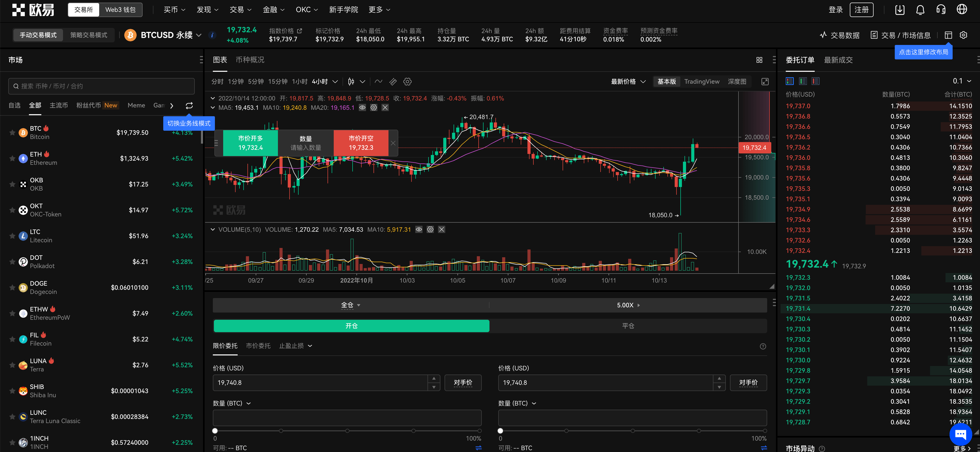The width and height of the screenshot is (980, 452).
Task: Open market movement help icon
Action: tap(822, 449)
